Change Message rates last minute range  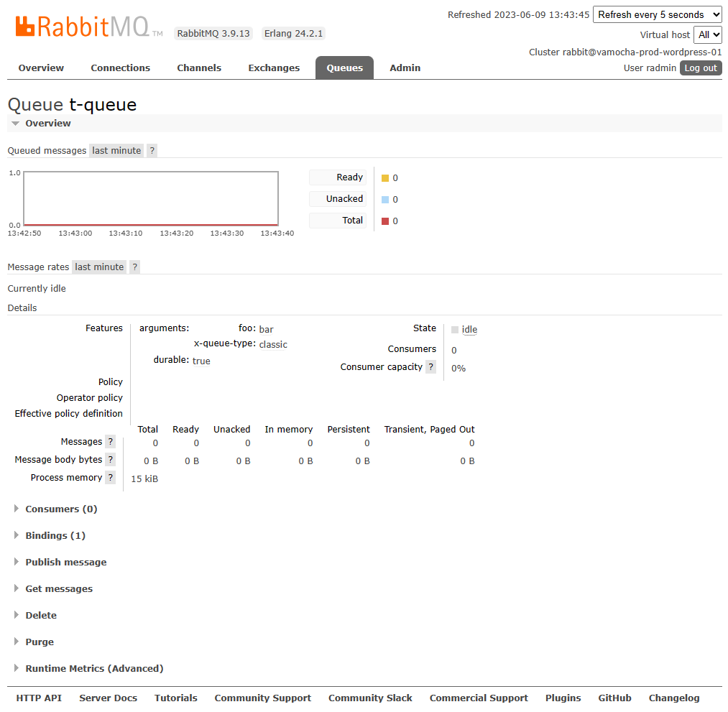pos(99,267)
